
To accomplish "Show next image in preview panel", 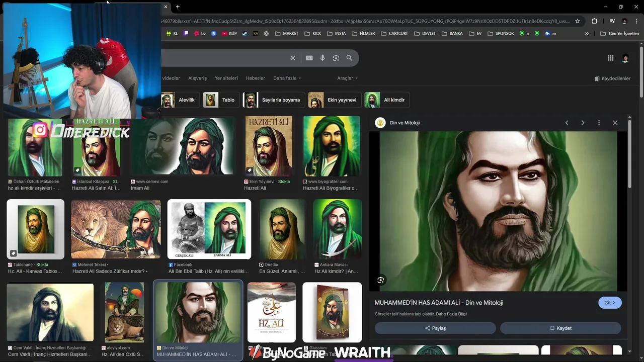I will pyautogui.click(x=583, y=123).
